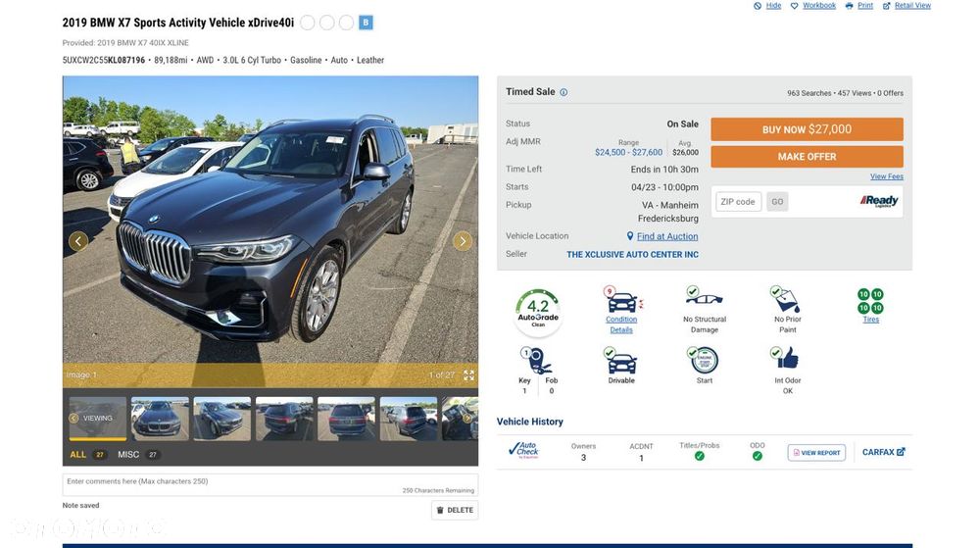Click the GO button
This screenshot has width=980, height=548.
click(x=777, y=201)
